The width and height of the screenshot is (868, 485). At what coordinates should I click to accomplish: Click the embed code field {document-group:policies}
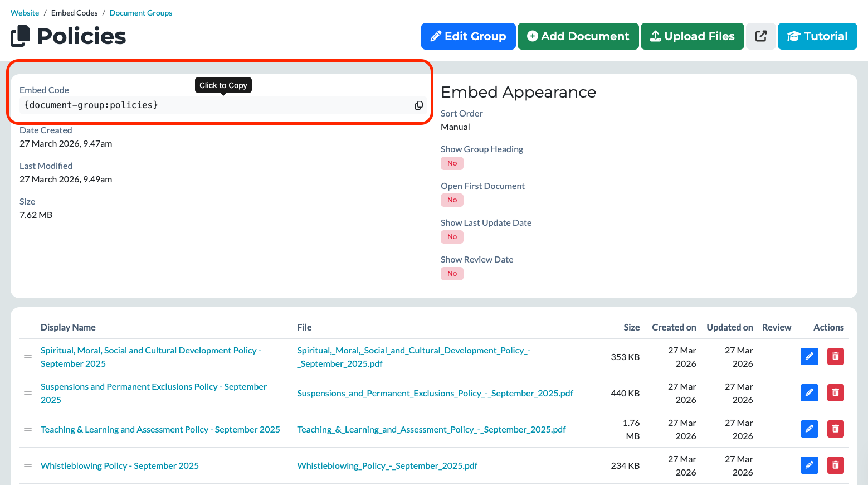point(223,105)
